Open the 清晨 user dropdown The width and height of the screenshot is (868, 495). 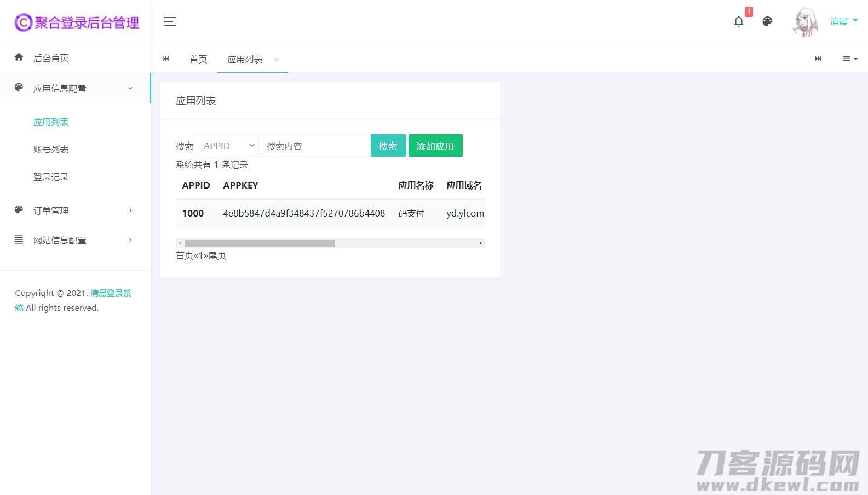(x=844, y=21)
